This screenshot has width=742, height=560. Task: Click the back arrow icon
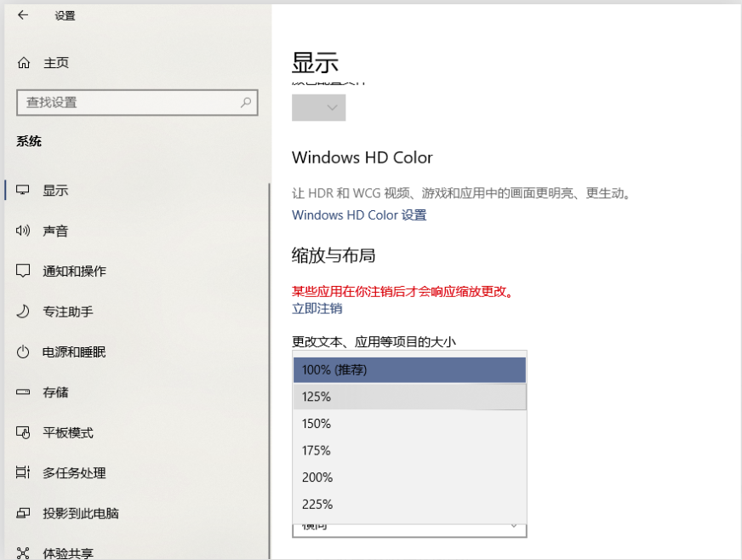(x=23, y=15)
